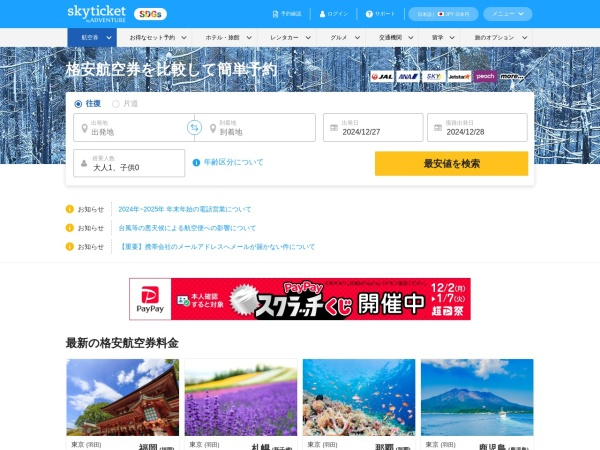
Task: Open the 福岡 shrine destination thumbnail
Action: click(122, 397)
